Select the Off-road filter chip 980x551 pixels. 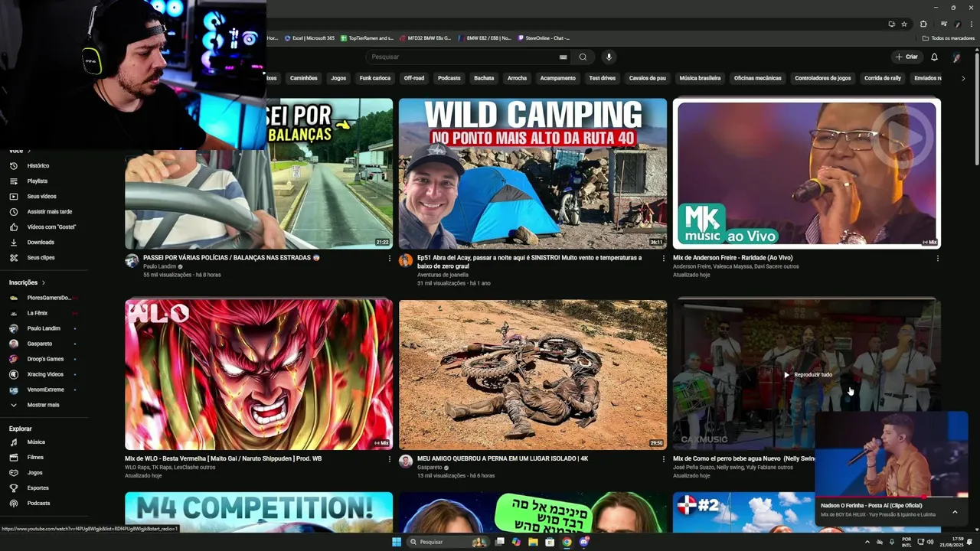coord(414,78)
